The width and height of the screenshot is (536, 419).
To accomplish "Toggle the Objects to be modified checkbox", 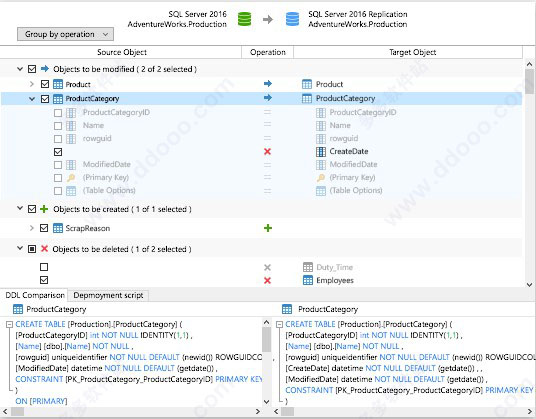I will (x=32, y=69).
